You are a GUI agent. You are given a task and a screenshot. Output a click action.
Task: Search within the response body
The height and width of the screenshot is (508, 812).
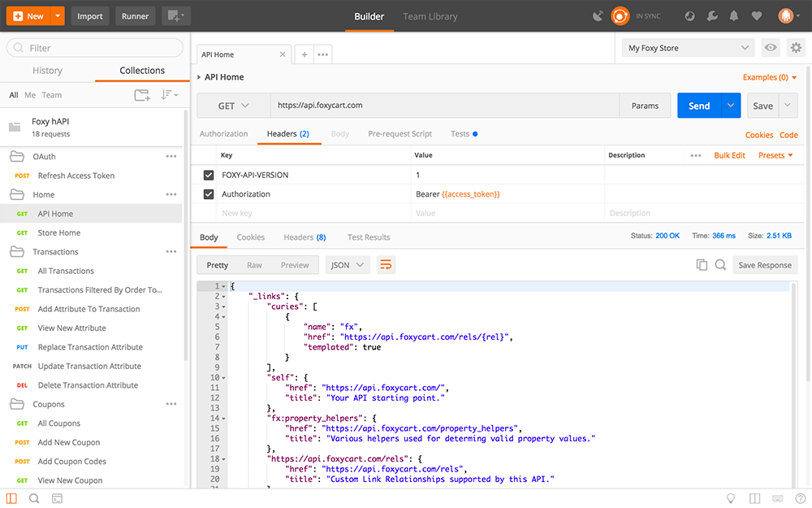coord(720,265)
